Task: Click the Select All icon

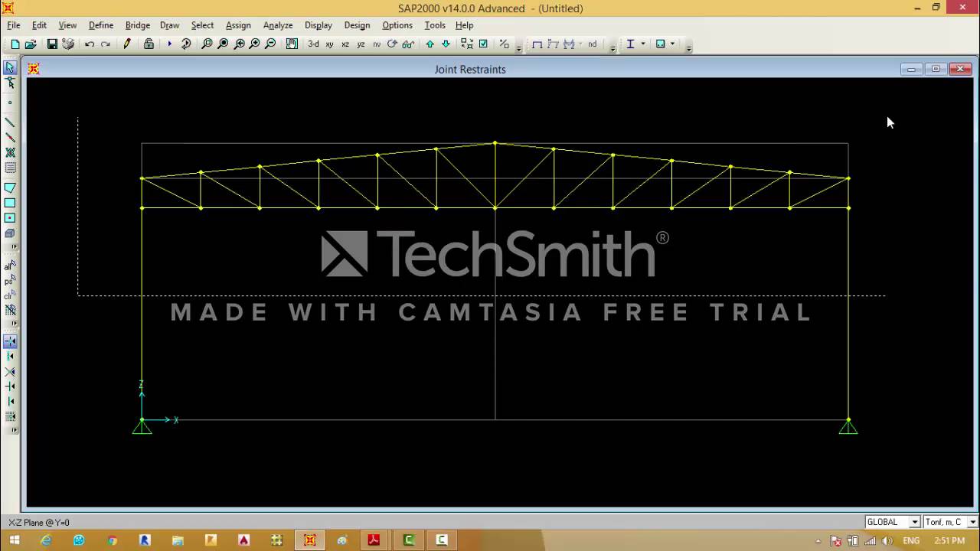Action: 10,266
